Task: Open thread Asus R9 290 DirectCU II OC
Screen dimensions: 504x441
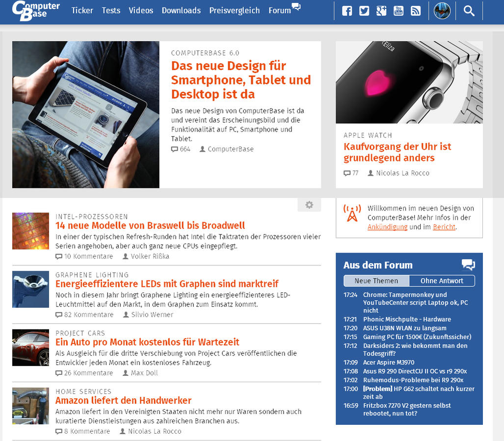Action: pos(415,371)
